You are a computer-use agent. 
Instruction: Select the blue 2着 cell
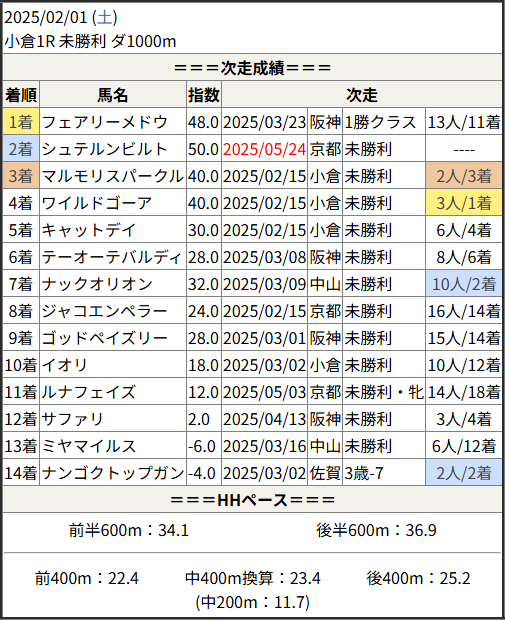21,149
